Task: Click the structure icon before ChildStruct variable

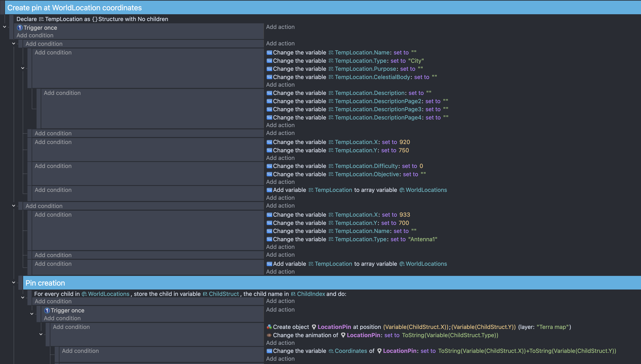Action: [x=205, y=294]
